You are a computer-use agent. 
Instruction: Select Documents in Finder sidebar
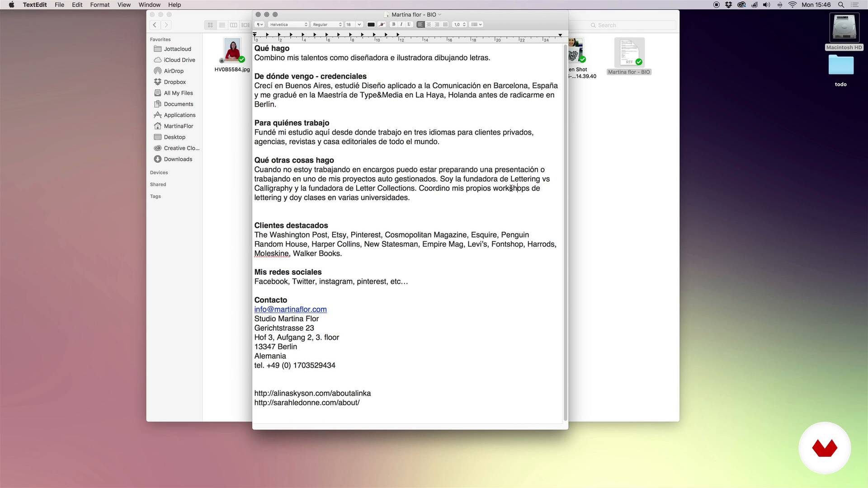[174, 104]
